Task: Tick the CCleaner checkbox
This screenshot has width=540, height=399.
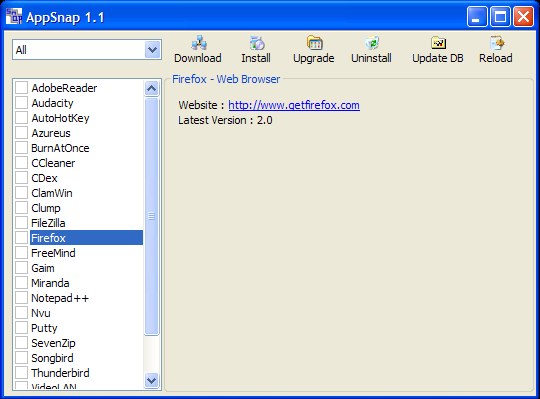Action: click(x=21, y=162)
